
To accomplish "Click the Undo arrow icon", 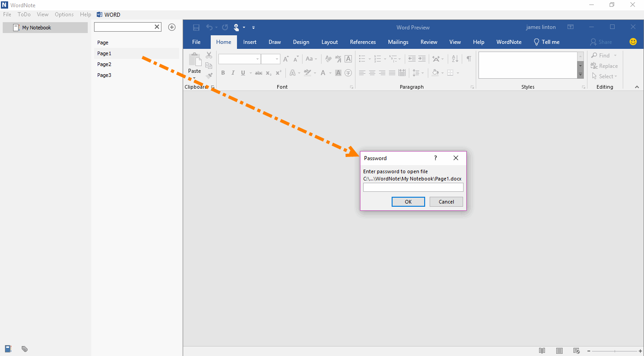I will (x=209, y=27).
